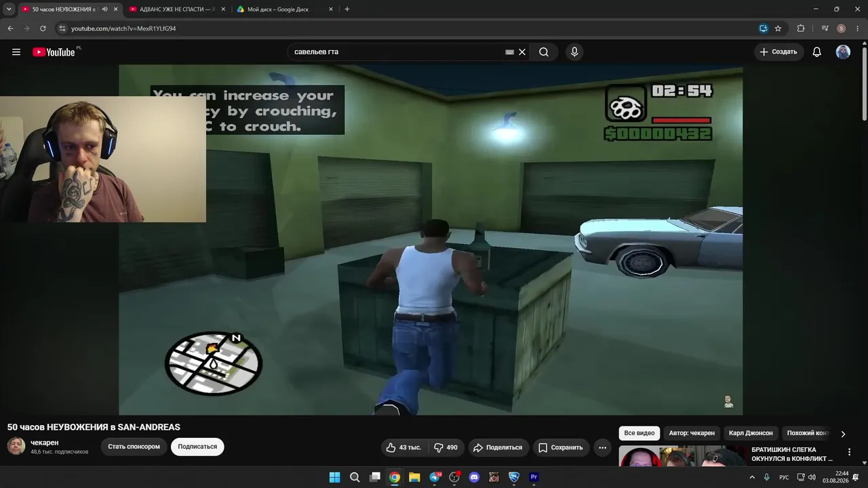Go to the YouTube home logo

(54, 52)
